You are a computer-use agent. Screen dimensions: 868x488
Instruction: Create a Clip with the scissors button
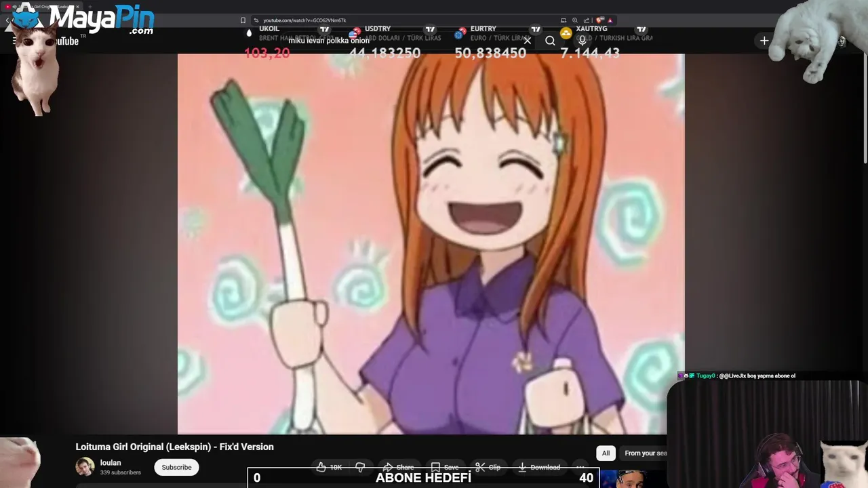[488, 467]
